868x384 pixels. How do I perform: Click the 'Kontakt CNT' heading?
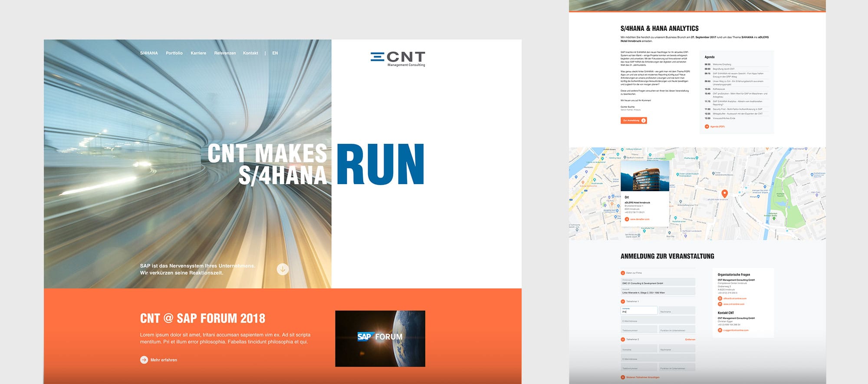[x=726, y=313]
